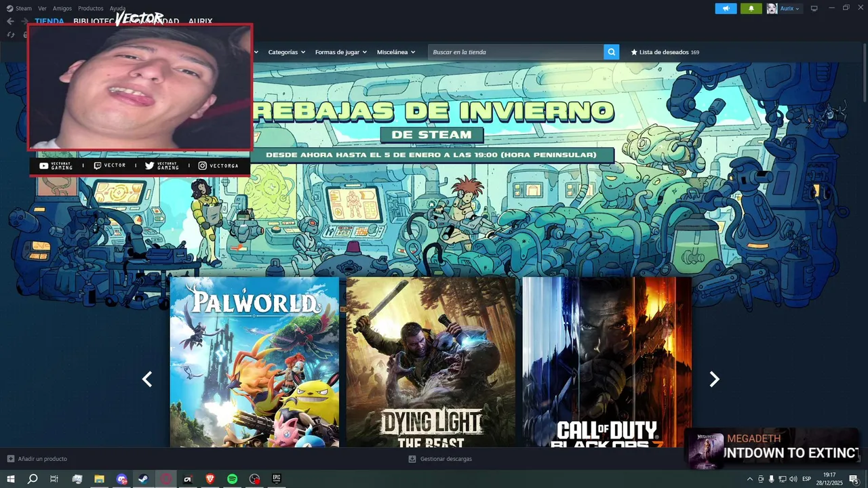The width and height of the screenshot is (868, 488).
Task: Click the Buscar en la tienda field
Action: pos(515,52)
